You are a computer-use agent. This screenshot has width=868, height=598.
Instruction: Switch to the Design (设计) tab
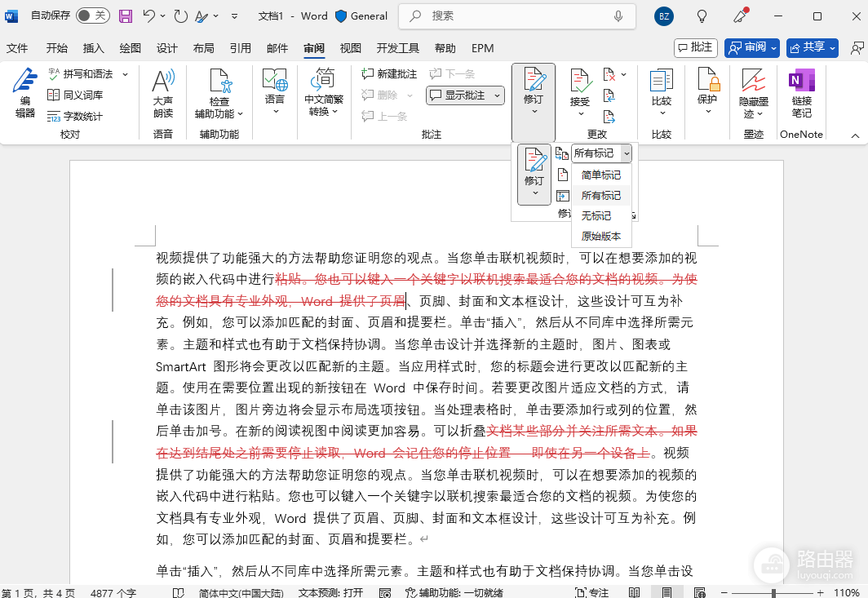[x=166, y=48]
